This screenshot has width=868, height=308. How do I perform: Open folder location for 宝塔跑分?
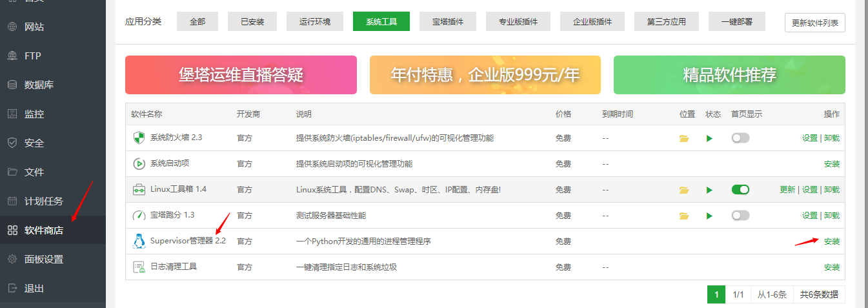pyautogui.click(x=684, y=216)
